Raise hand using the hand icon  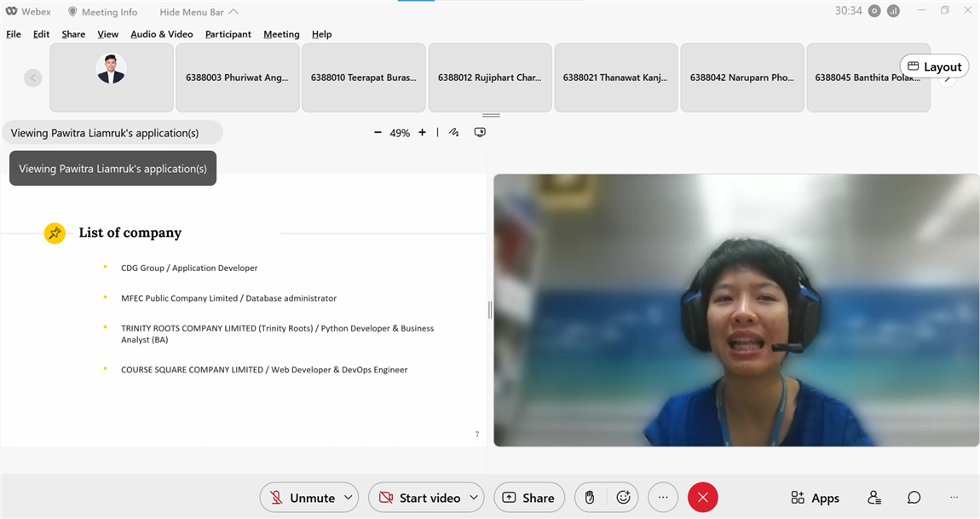(590, 498)
